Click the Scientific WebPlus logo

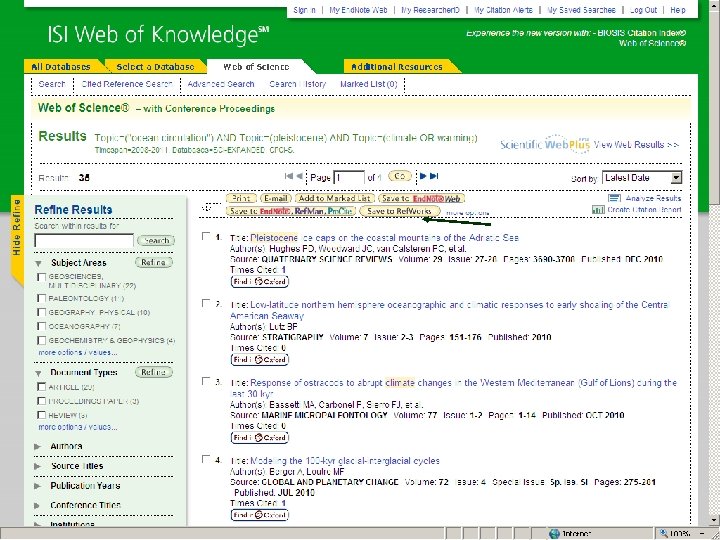(545, 144)
